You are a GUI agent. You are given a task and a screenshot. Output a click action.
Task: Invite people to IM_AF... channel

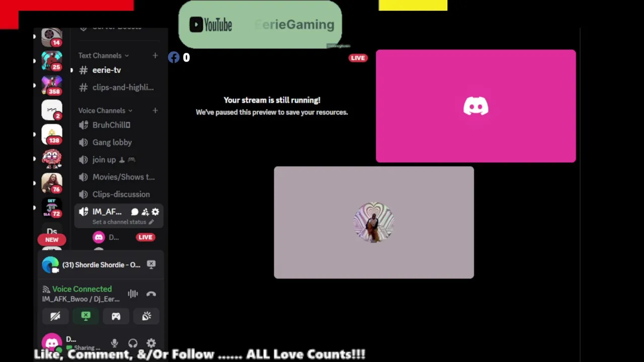(145, 212)
